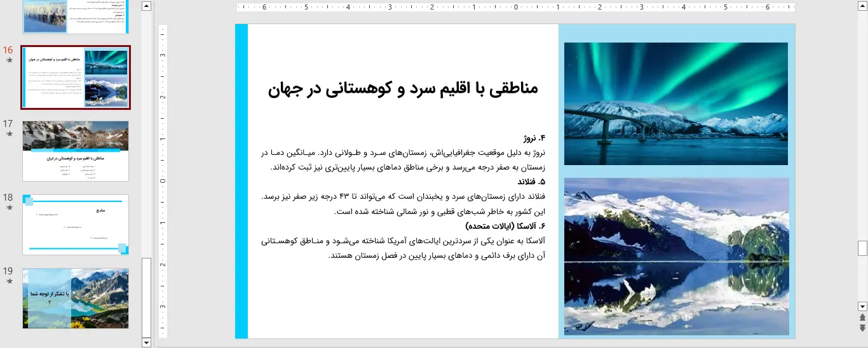Click the slide number 17 label
This screenshot has height=348, width=868.
pos(8,124)
